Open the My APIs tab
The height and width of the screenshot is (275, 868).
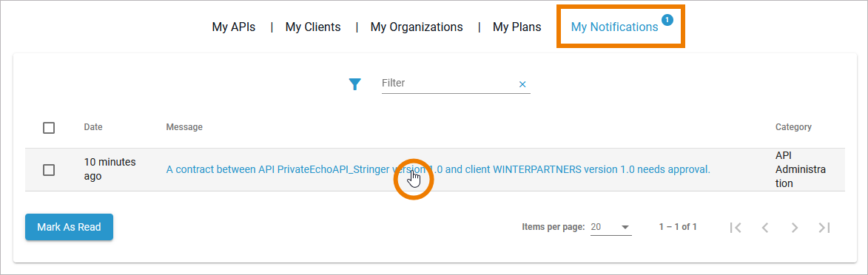[x=234, y=27]
